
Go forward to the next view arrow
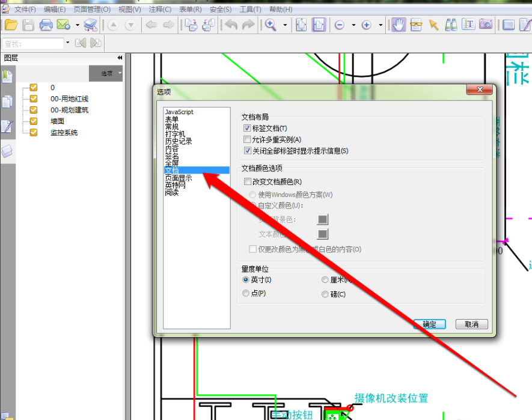[x=169, y=25]
